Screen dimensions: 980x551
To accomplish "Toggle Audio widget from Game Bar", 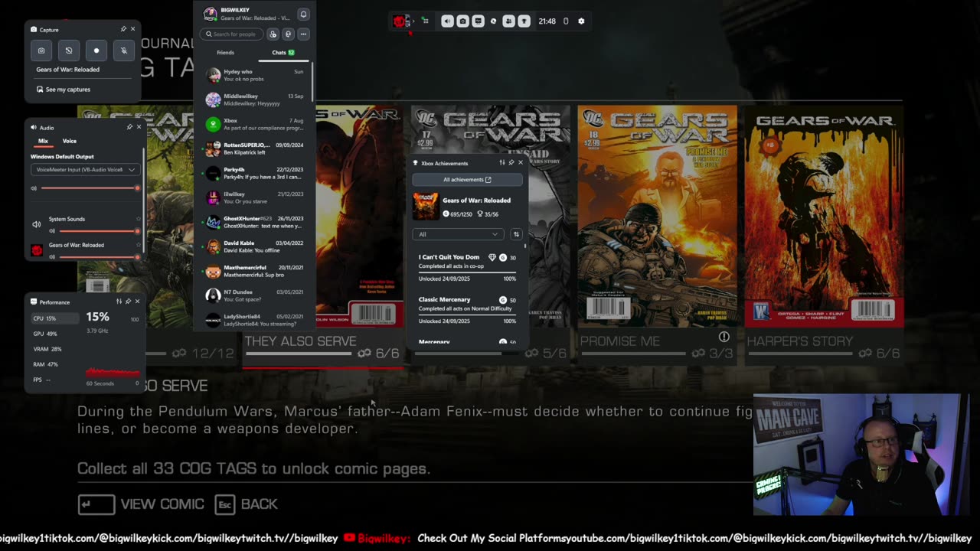I will (447, 21).
